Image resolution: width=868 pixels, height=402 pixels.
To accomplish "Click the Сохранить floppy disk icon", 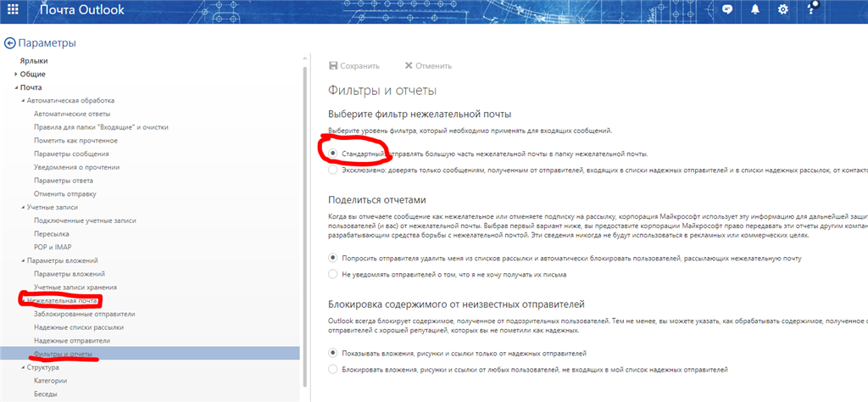I will click(333, 66).
